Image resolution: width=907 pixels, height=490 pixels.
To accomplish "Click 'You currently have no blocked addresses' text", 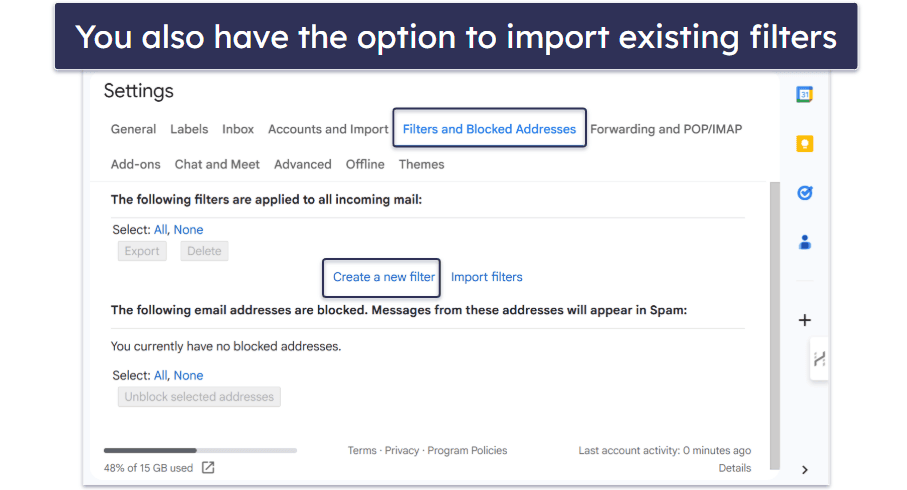I will (x=226, y=346).
